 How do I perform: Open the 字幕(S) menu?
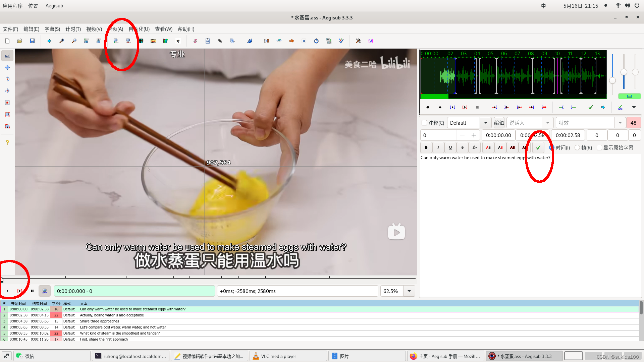pyautogui.click(x=52, y=29)
